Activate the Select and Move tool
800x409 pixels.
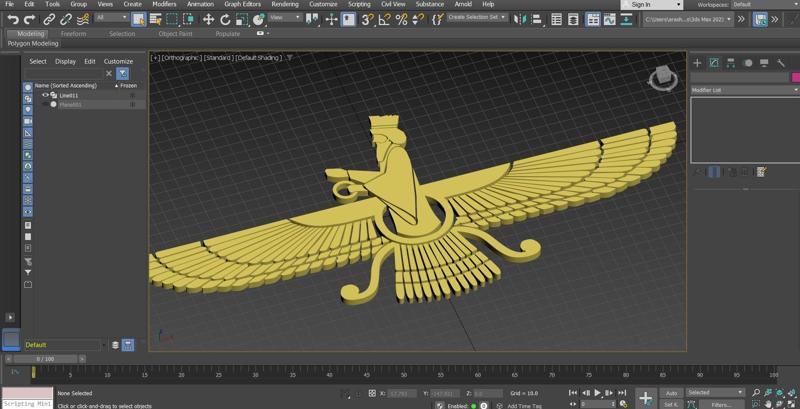[x=208, y=20]
